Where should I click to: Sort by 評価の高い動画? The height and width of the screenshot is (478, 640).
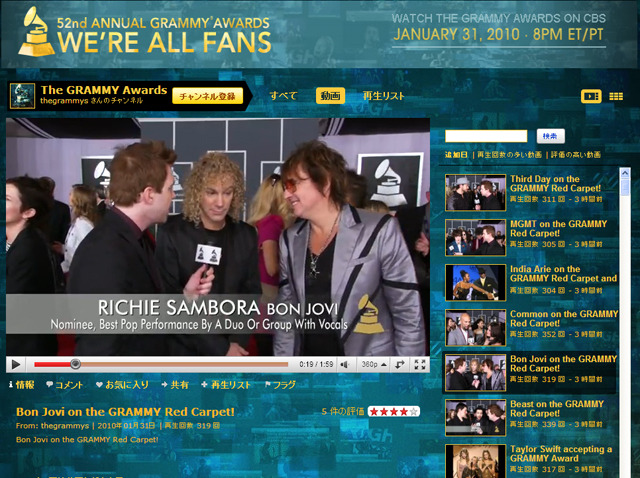[576, 155]
